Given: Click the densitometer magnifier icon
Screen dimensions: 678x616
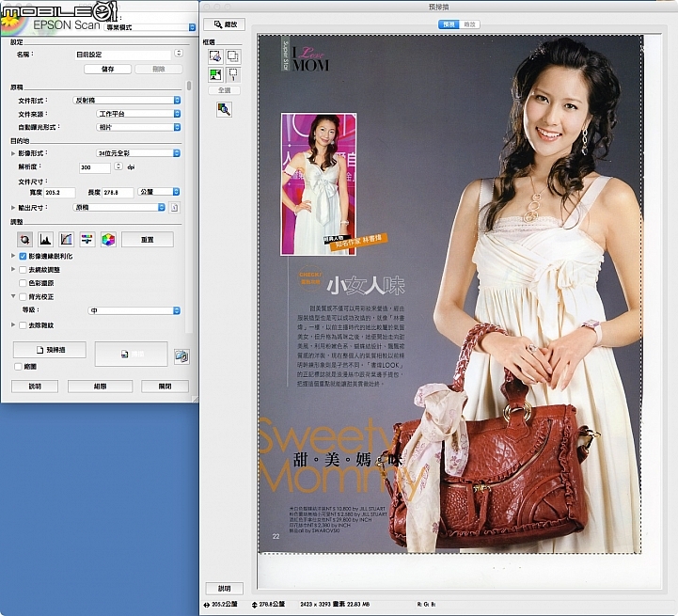Looking at the screenshot, I should (224, 109).
